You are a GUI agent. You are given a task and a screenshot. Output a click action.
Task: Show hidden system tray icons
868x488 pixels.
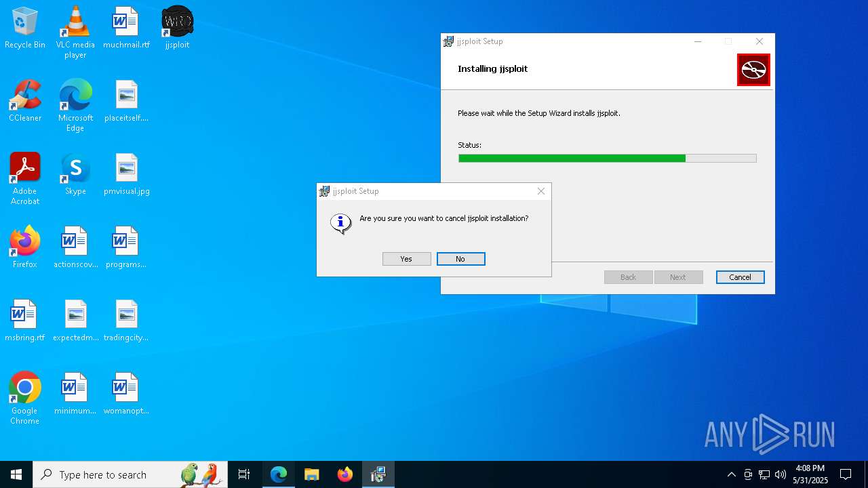[731, 474]
